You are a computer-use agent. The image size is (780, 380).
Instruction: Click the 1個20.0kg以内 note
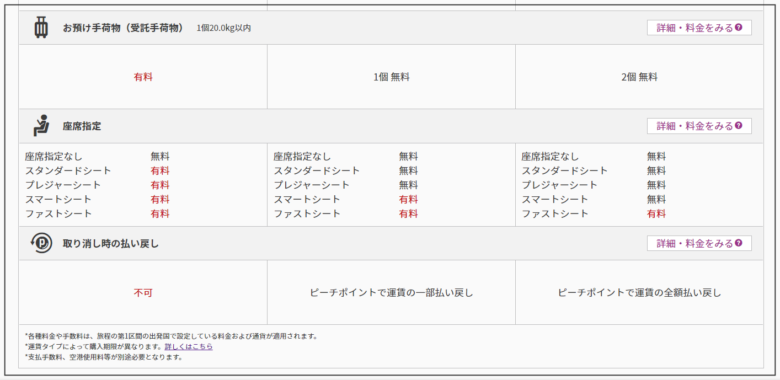pos(223,28)
